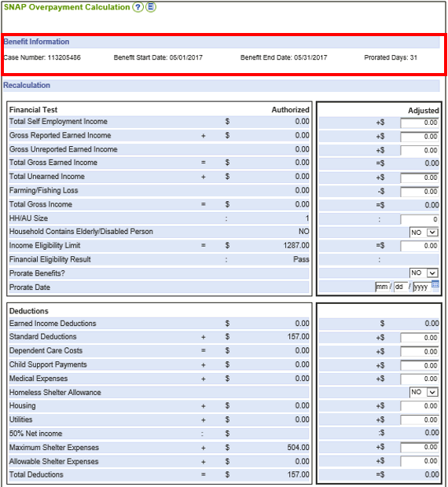
Task: Click the Prorate Date month field
Action: point(382,287)
